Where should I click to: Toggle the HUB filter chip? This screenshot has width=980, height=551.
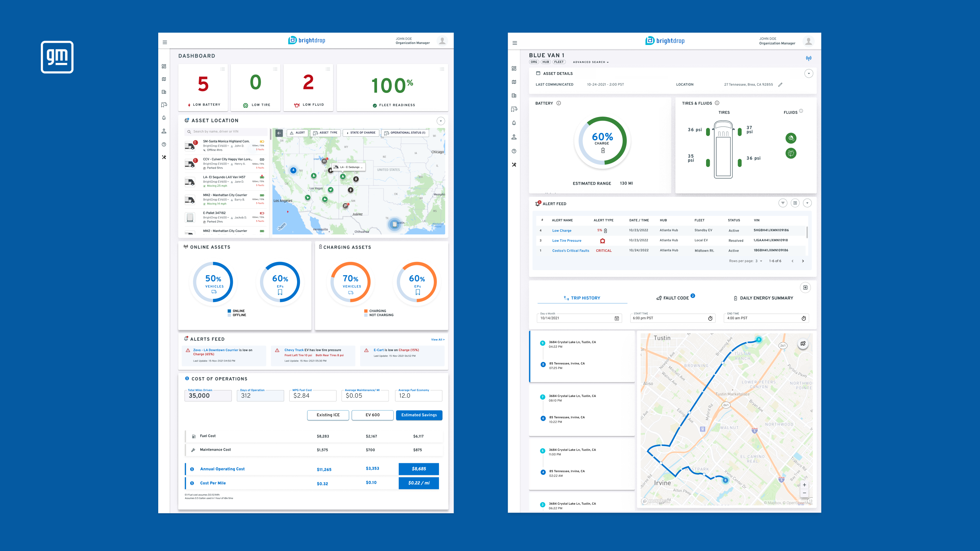545,62
